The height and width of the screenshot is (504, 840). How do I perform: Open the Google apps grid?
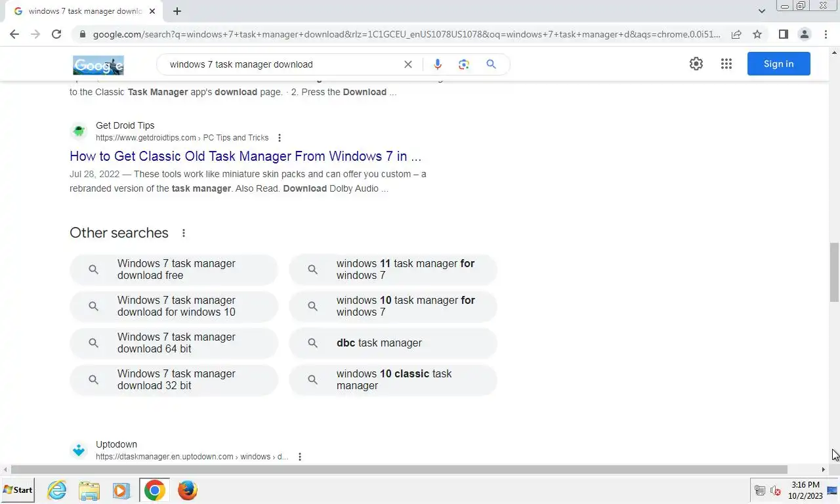point(726,64)
